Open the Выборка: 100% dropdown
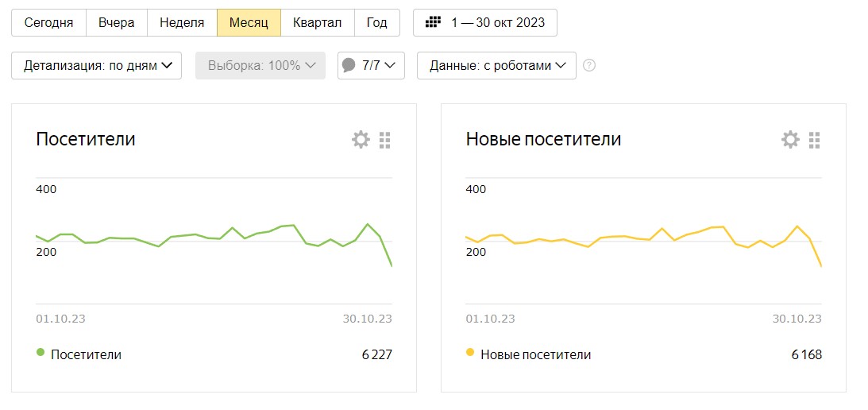 click(260, 66)
